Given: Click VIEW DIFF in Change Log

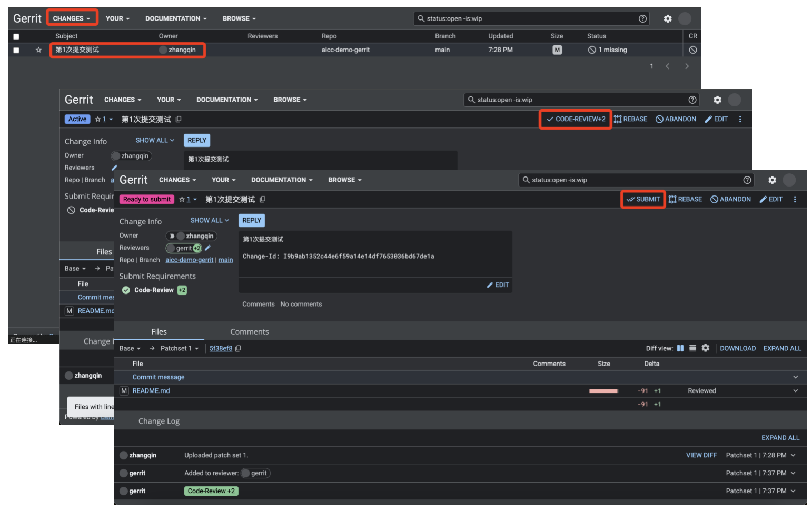Looking at the screenshot, I should [x=701, y=455].
